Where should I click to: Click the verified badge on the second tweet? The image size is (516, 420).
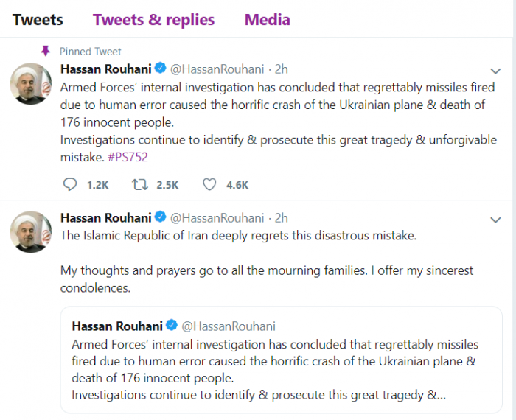(x=160, y=218)
